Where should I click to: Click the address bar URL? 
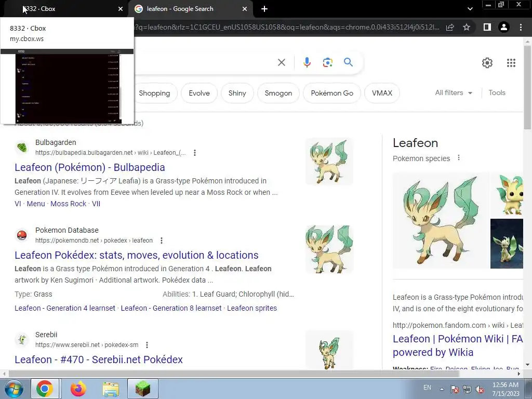[287, 27]
